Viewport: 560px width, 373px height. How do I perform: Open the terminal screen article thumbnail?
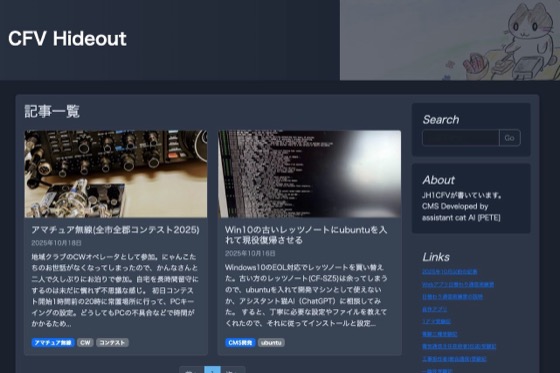[309, 174]
